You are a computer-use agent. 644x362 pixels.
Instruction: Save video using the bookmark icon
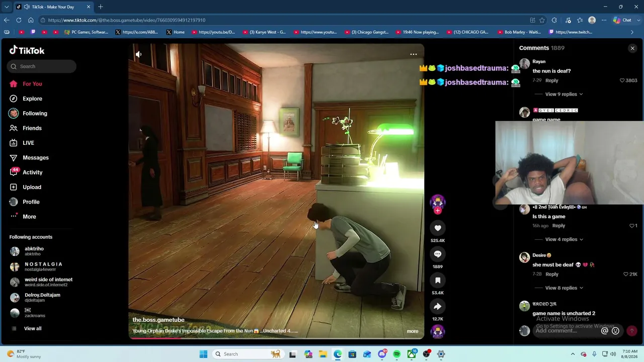(x=438, y=281)
